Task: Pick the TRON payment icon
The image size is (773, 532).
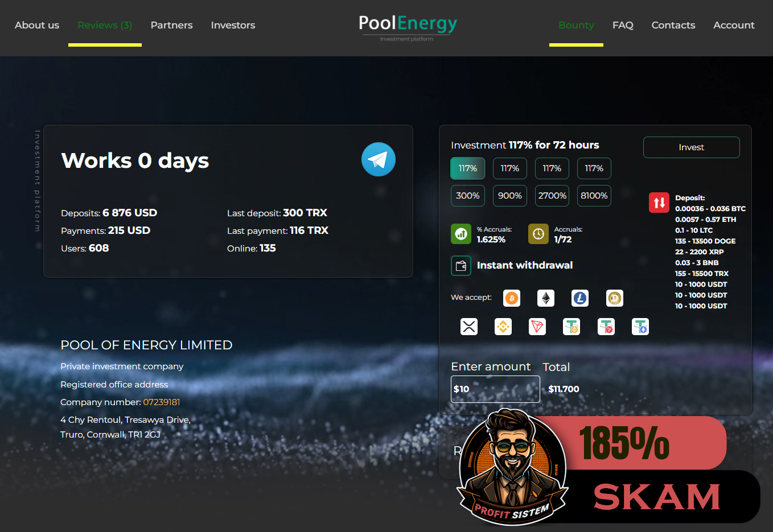Action: pos(537,327)
